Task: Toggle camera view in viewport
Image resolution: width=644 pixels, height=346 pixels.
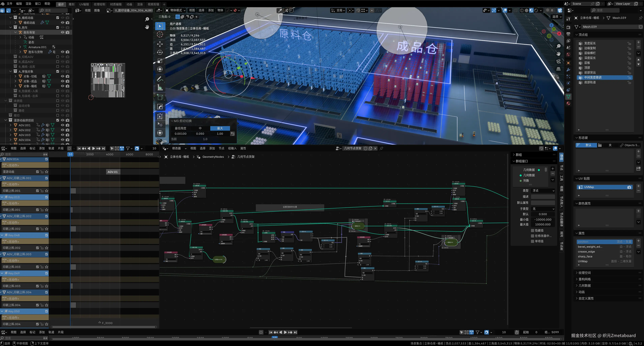Action: click(558, 61)
